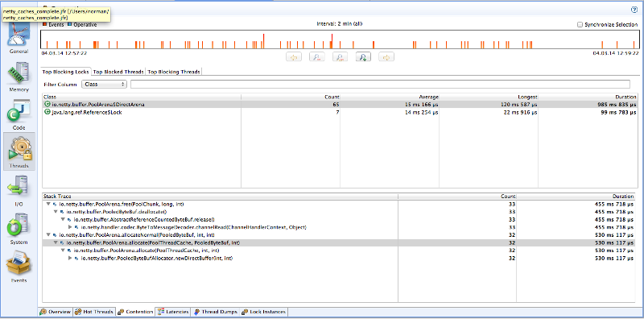The height and width of the screenshot is (319, 644).
Task: Click the move time range left arrow button
Action: pos(294,57)
